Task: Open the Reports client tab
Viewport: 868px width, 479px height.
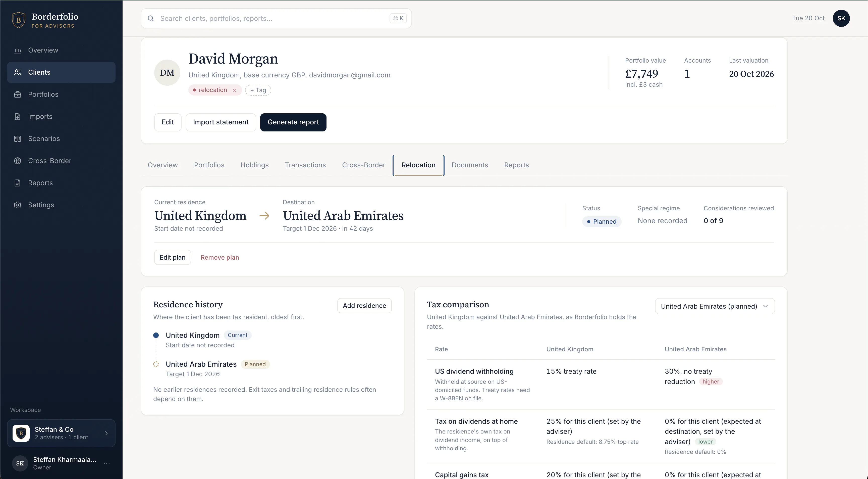Action: point(517,165)
